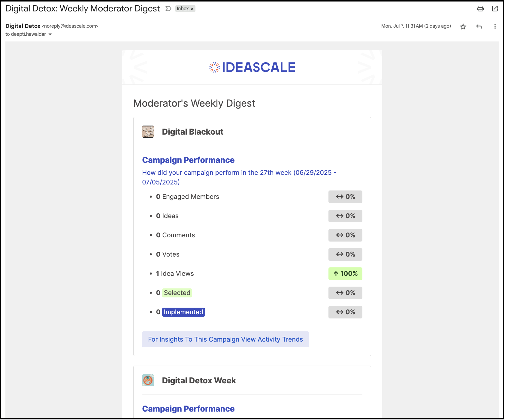
Task: Click the Inbox label chip
Action: [x=183, y=9]
